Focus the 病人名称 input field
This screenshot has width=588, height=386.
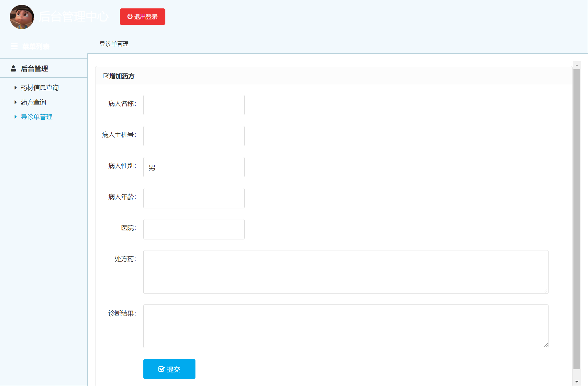tap(194, 105)
